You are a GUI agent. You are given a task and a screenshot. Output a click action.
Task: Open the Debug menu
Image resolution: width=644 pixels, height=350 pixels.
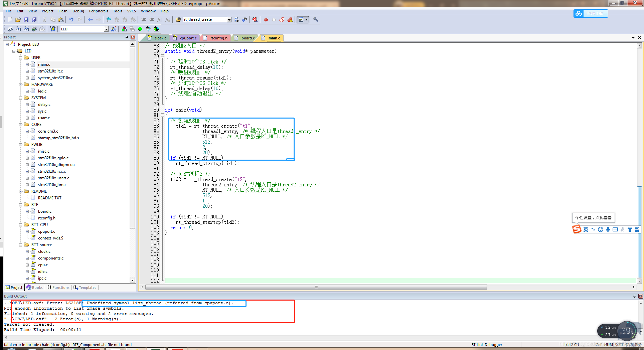[78, 11]
